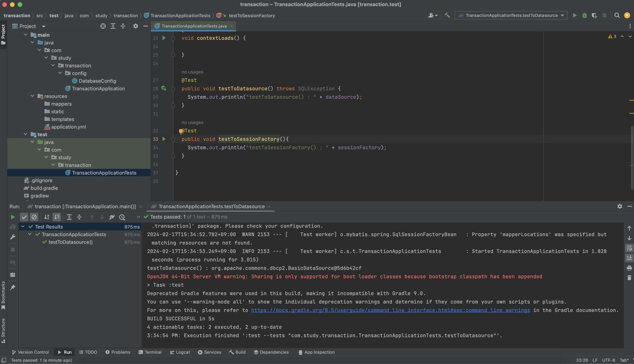Open the Services tab
This screenshot has width=634, height=364.
(x=209, y=352)
